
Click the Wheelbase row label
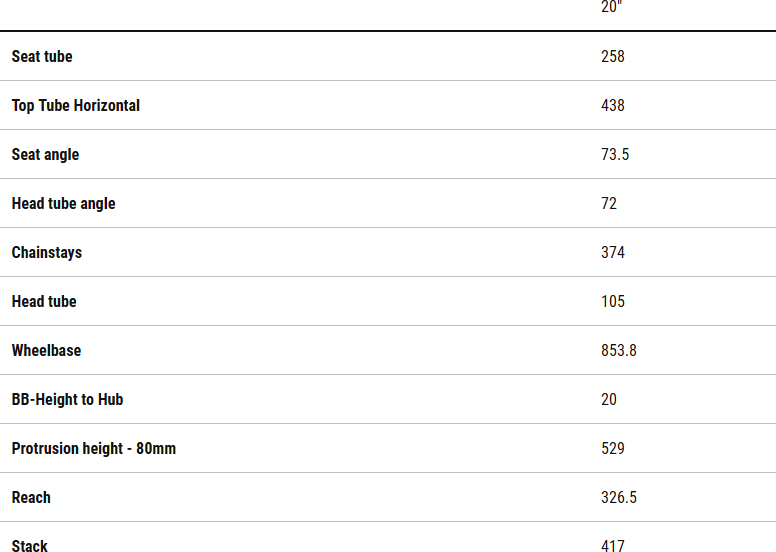pyautogui.click(x=46, y=351)
